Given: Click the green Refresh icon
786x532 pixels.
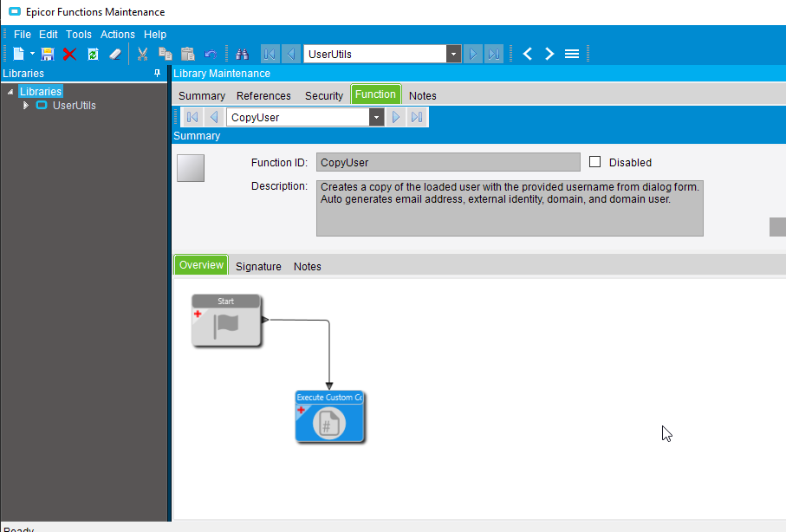Looking at the screenshot, I should [93, 54].
